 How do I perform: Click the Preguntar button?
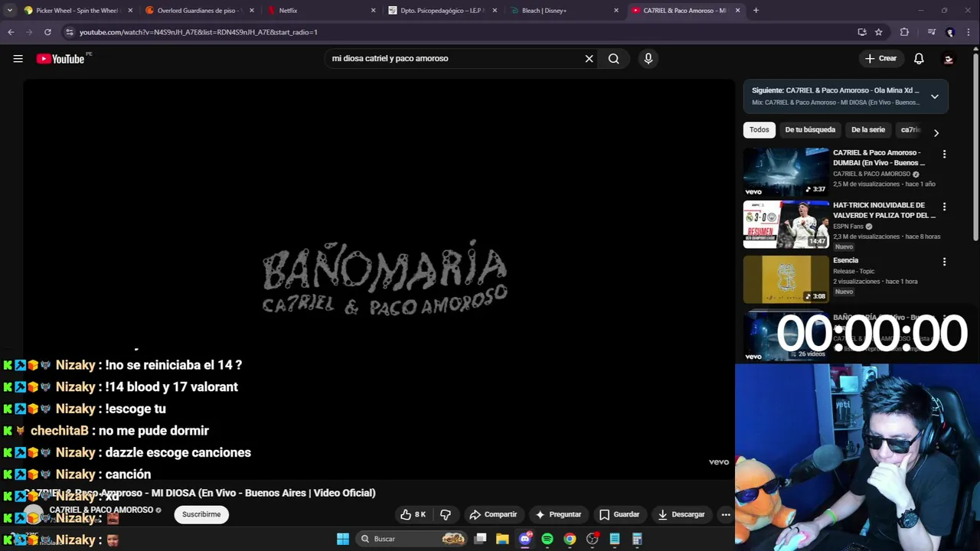click(558, 514)
